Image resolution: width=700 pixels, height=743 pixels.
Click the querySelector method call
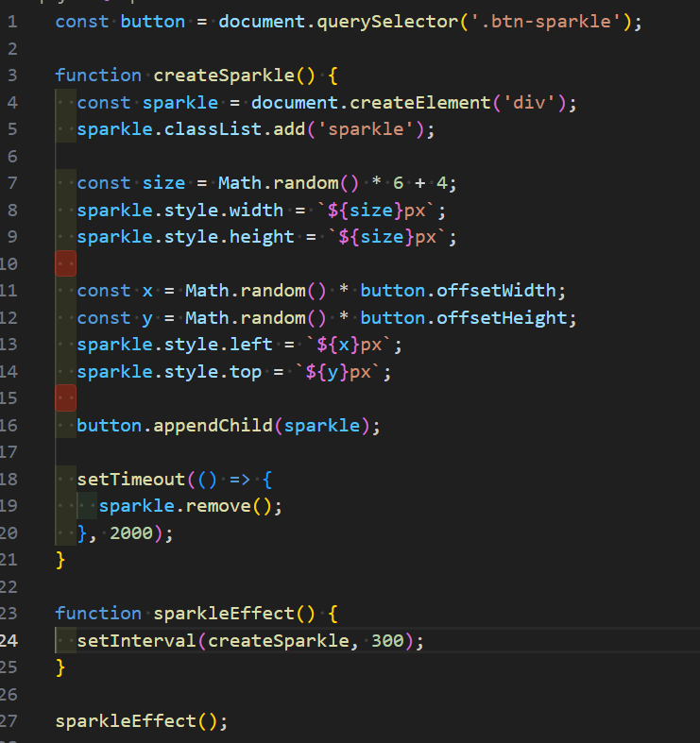tap(387, 22)
